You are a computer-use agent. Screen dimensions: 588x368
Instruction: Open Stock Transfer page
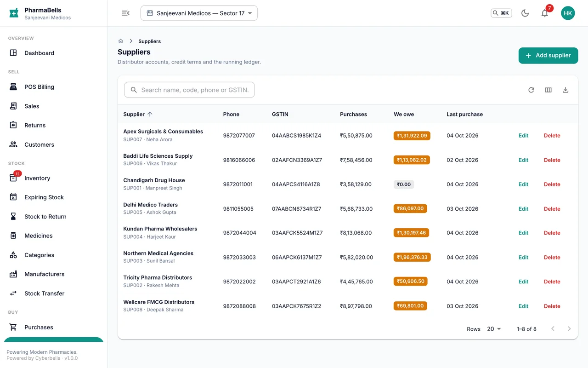coord(54,293)
